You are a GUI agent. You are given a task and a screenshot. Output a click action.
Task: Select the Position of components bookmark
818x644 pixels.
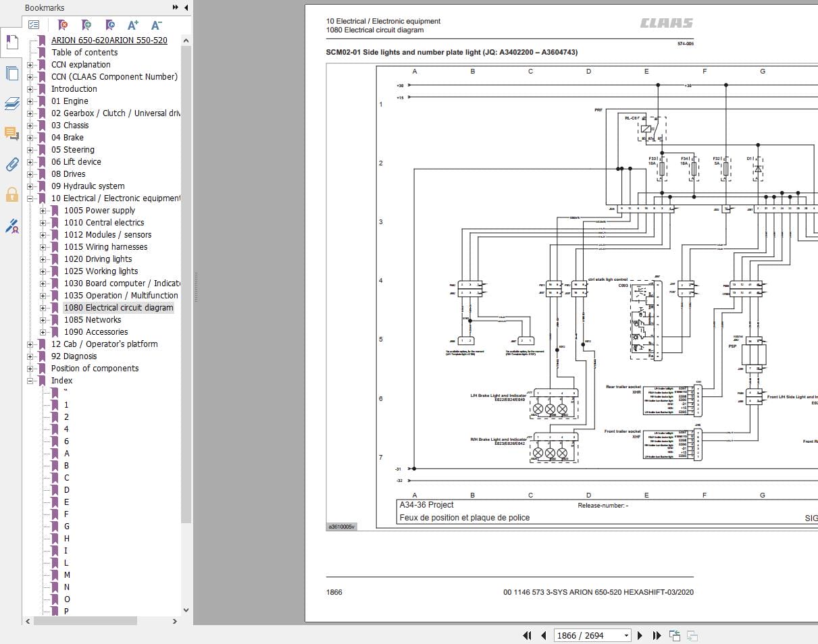(95, 369)
